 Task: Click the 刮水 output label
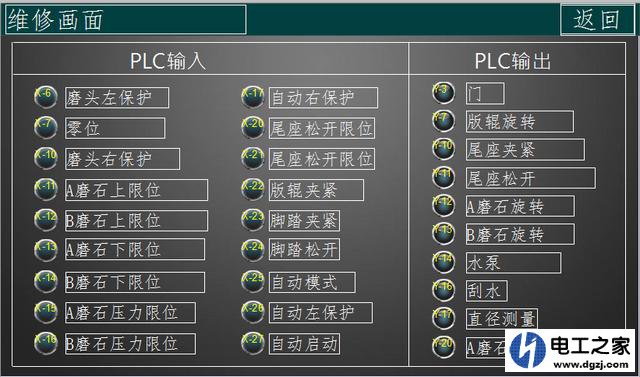pos(487,291)
